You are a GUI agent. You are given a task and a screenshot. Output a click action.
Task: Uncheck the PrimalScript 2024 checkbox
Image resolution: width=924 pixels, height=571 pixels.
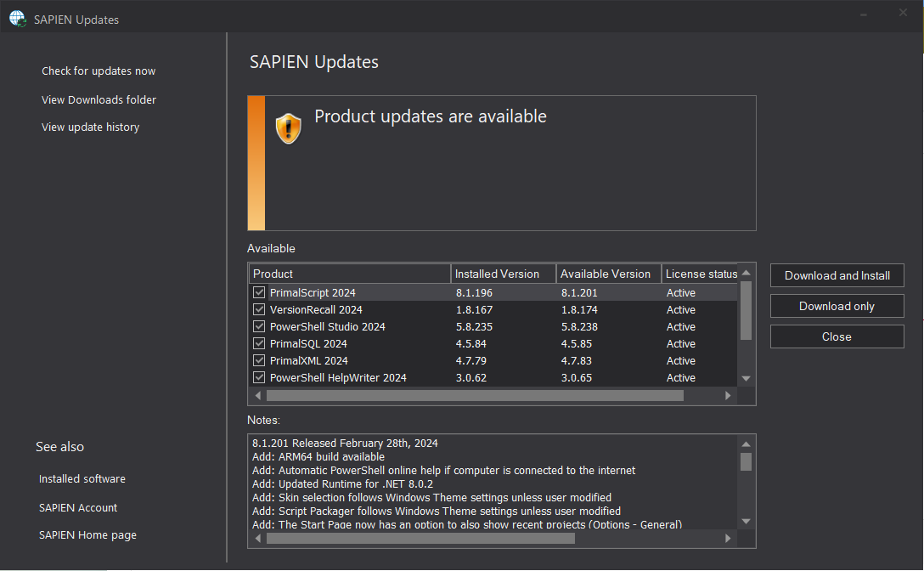(259, 292)
